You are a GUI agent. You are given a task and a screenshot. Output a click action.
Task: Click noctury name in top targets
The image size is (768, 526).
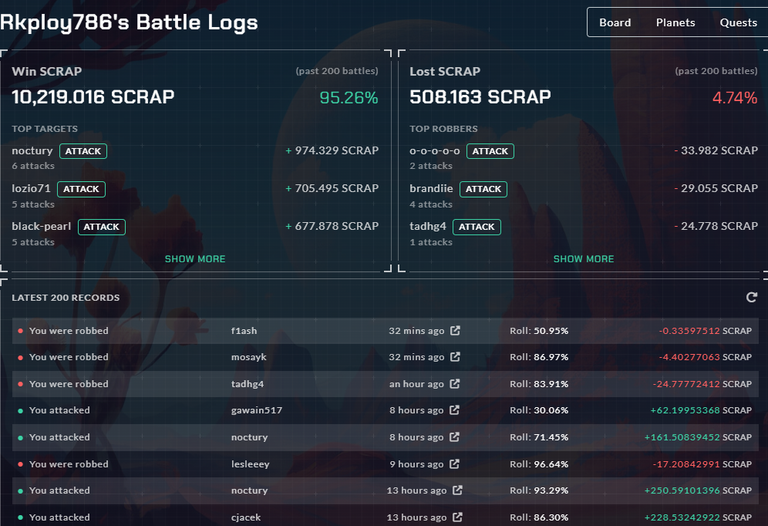coord(32,151)
